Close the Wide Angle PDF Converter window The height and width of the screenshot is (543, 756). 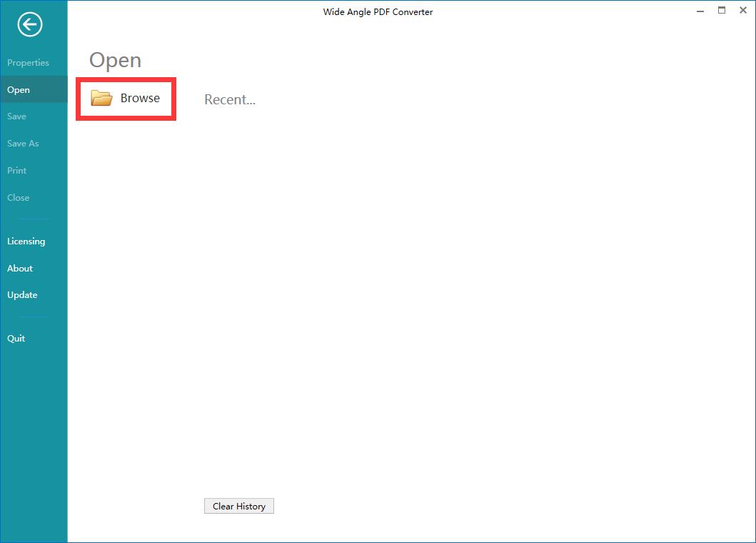tap(743, 10)
